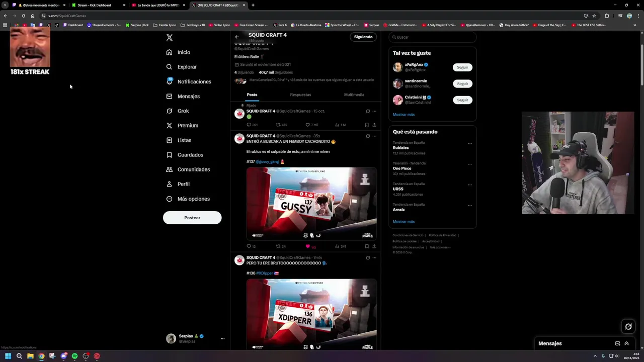Switch to Stream - Kick Dashboard tab

[98, 5]
